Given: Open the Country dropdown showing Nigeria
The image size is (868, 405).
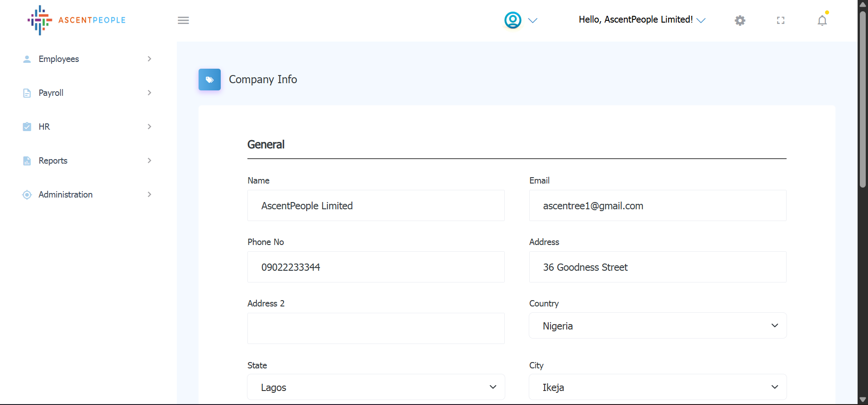Looking at the screenshot, I should point(657,325).
